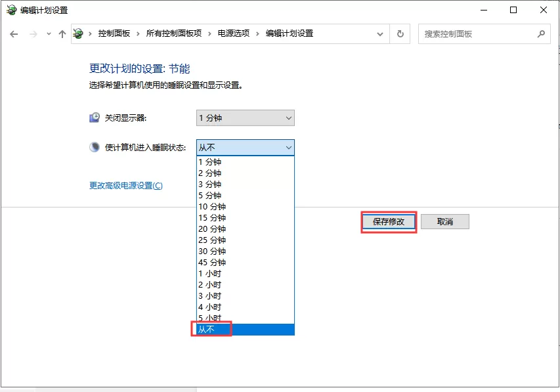
Task: Click the refresh icon in the address bar
Action: click(x=400, y=33)
